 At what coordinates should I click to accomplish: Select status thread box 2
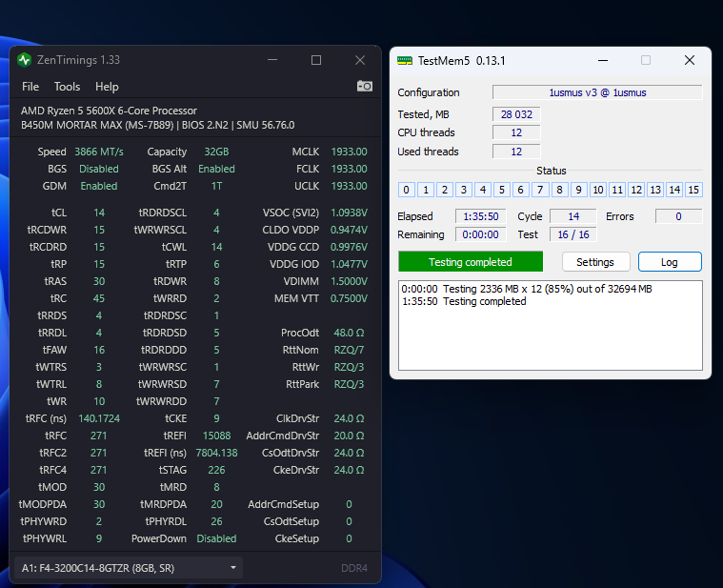pyautogui.click(x=445, y=190)
